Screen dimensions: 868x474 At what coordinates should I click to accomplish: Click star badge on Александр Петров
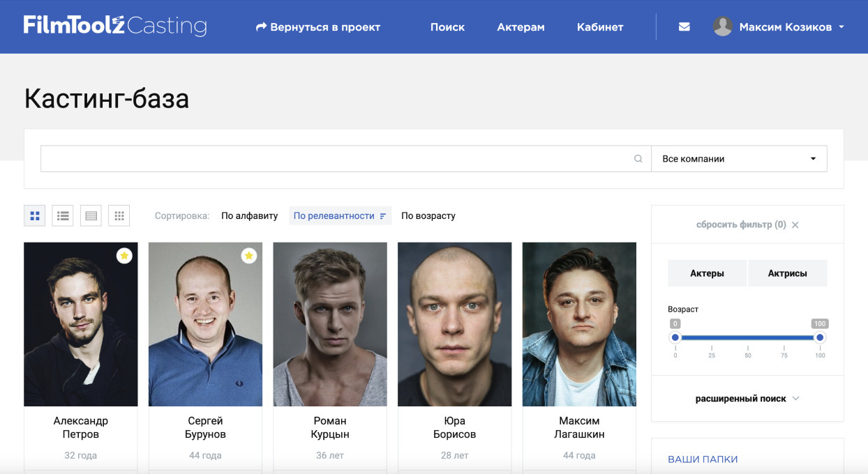click(124, 256)
